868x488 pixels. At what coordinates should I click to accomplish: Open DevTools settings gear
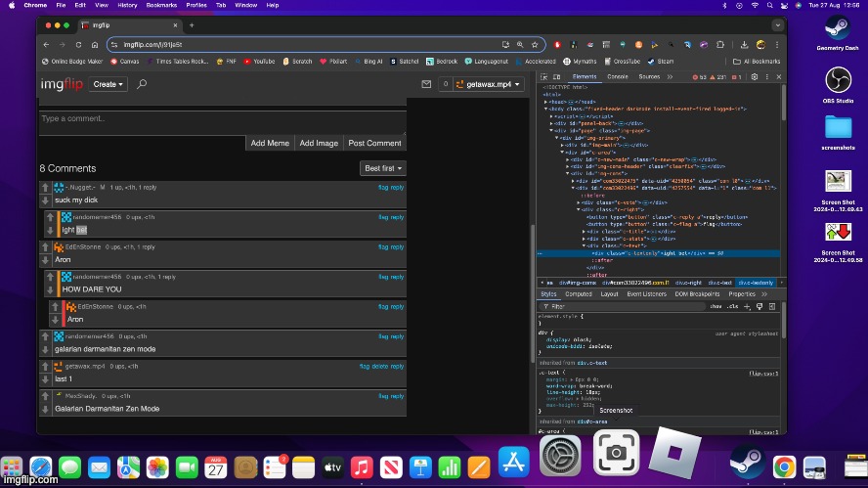tap(754, 77)
